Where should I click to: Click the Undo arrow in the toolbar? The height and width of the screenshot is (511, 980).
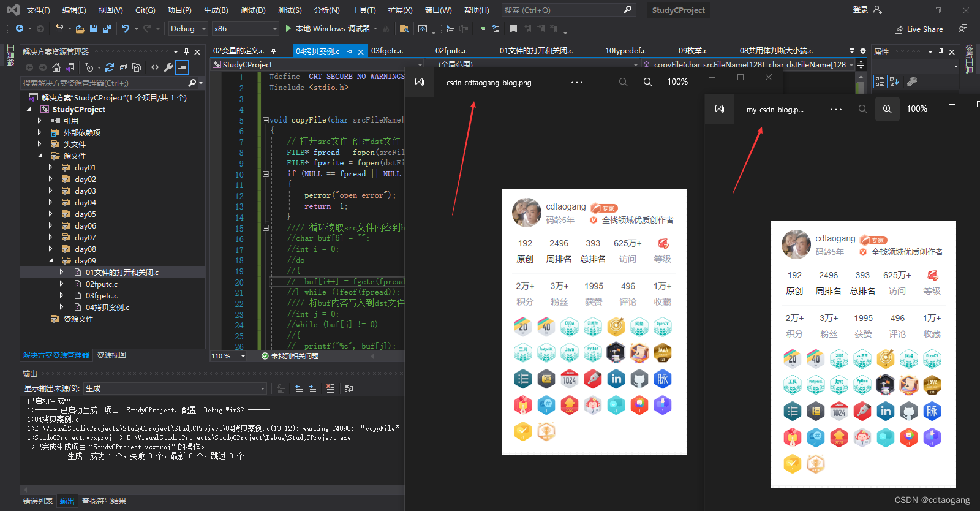pos(126,29)
